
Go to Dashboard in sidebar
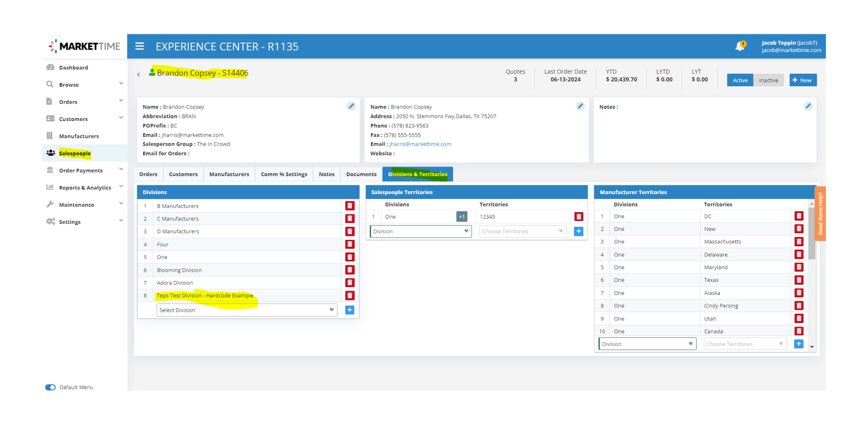(73, 68)
